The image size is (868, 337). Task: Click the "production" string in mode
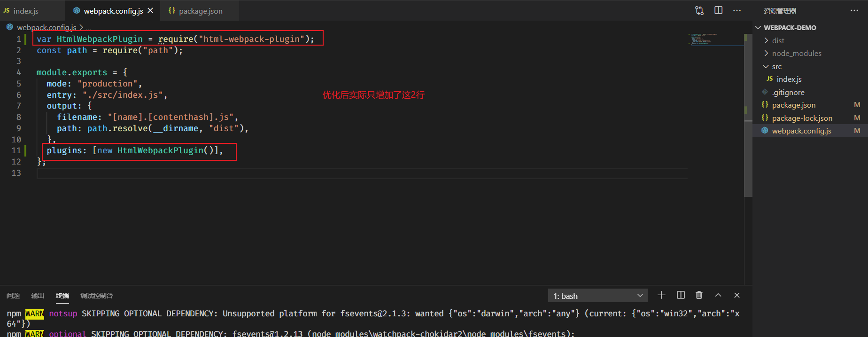point(108,84)
